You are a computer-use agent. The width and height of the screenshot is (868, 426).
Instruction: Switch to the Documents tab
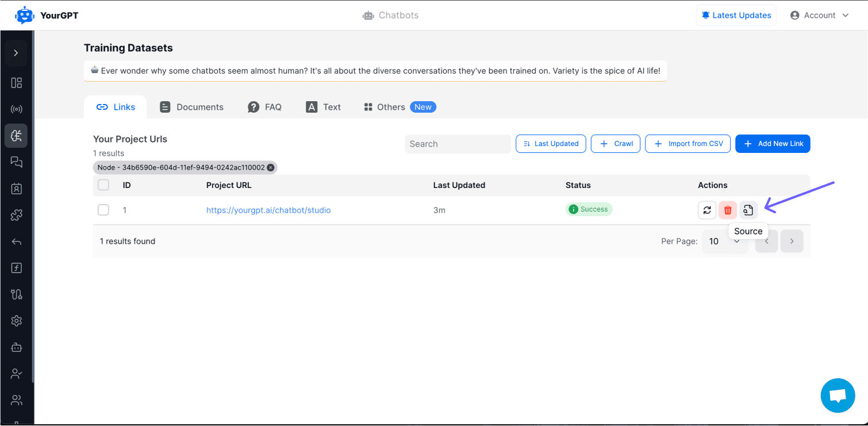[191, 106]
